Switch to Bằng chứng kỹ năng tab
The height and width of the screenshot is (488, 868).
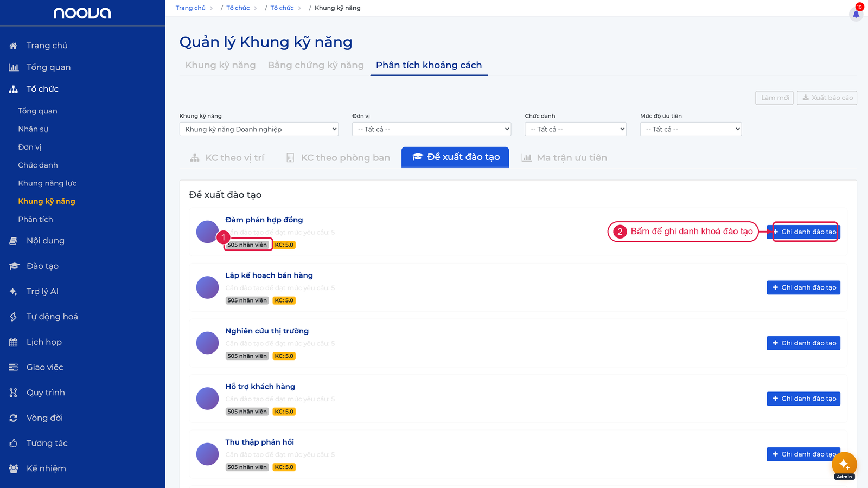(316, 65)
